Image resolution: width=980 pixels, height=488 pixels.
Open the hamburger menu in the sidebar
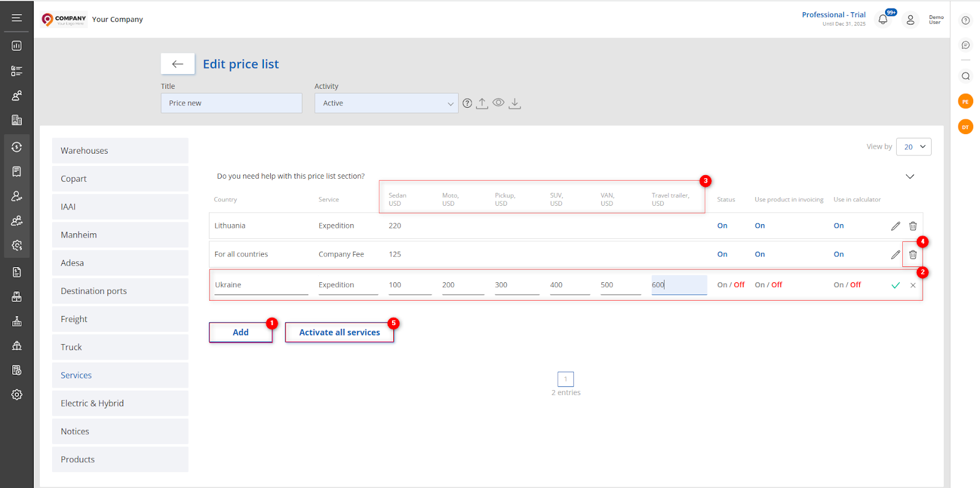pyautogui.click(x=17, y=18)
